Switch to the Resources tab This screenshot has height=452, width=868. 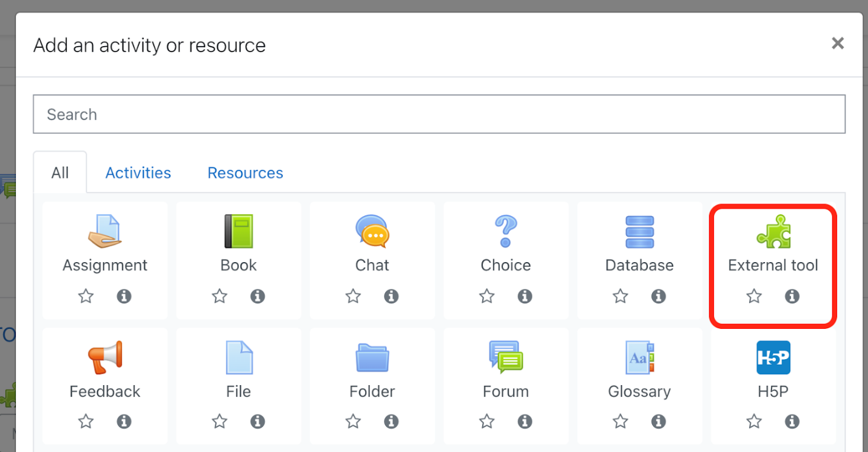(x=245, y=173)
